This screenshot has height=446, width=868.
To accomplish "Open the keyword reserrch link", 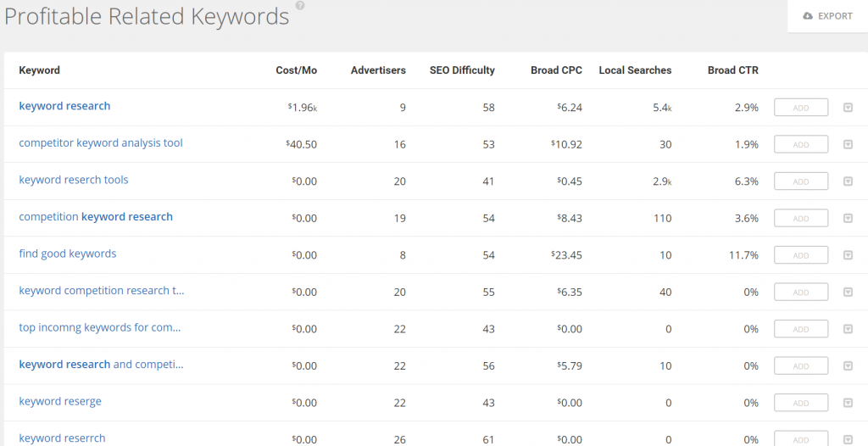I will click(62, 438).
